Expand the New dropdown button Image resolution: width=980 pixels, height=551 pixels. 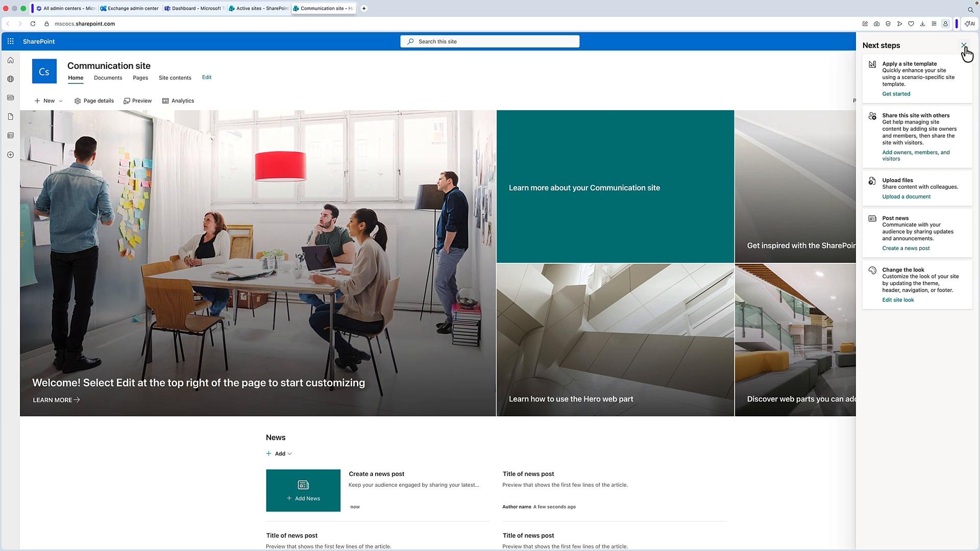coord(48,101)
